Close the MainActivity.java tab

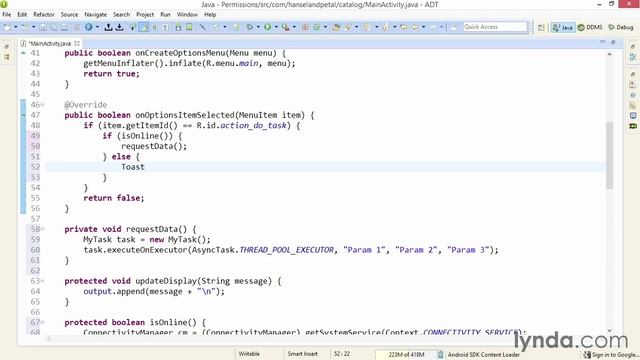[77, 43]
